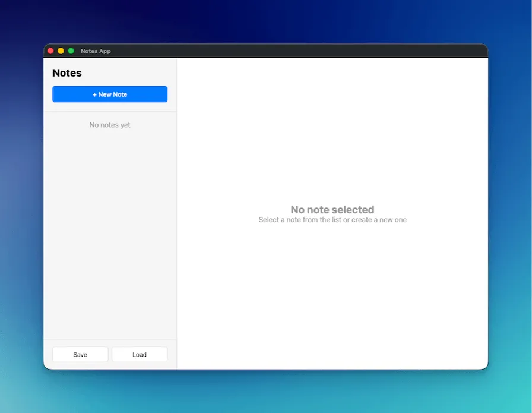Image resolution: width=532 pixels, height=413 pixels.
Task: Click the "Notes App" title bar label
Action: (x=96, y=51)
